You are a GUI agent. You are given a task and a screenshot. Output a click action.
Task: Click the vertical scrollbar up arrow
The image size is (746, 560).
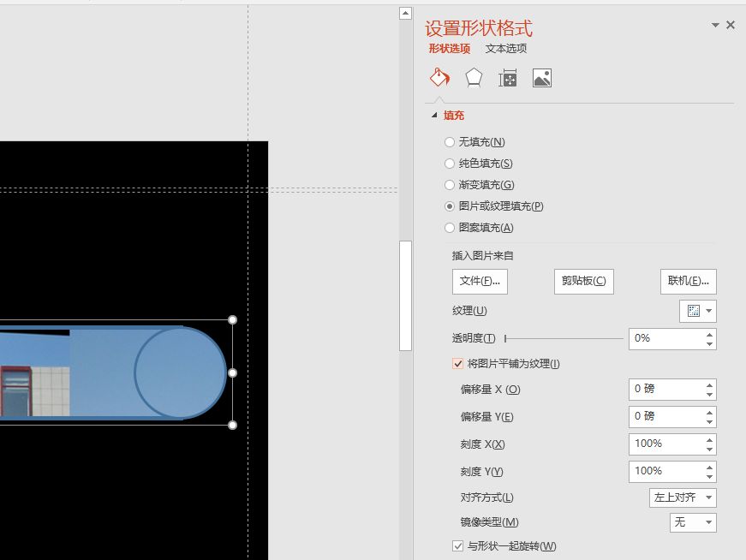point(405,14)
